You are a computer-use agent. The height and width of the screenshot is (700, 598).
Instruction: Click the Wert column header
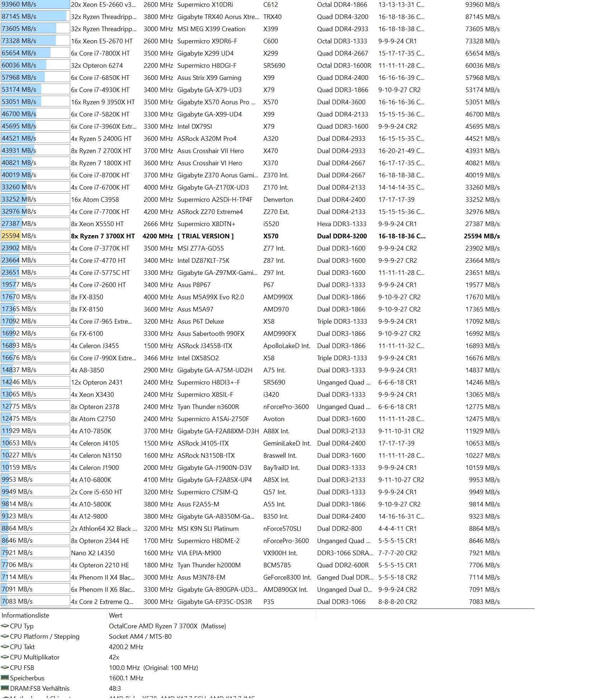pyautogui.click(x=115, y=615)
